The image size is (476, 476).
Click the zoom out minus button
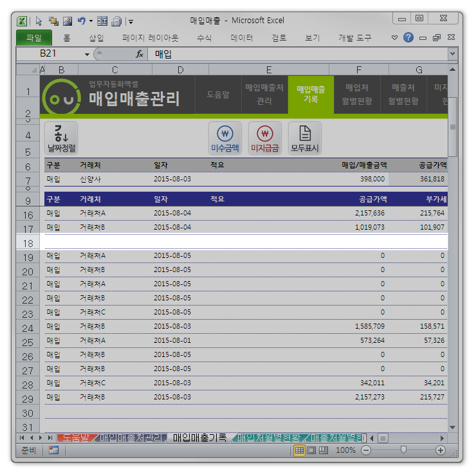[366, 450]
